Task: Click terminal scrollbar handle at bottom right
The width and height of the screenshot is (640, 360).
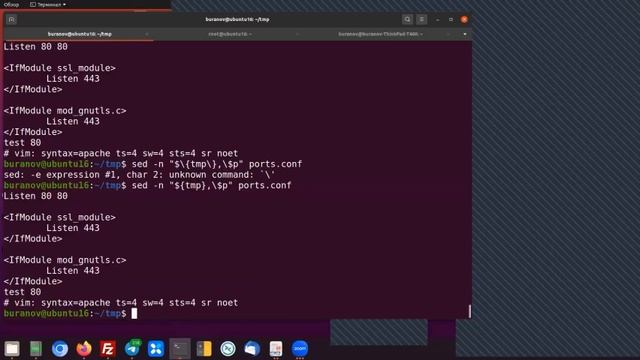Action: point(470,311)
